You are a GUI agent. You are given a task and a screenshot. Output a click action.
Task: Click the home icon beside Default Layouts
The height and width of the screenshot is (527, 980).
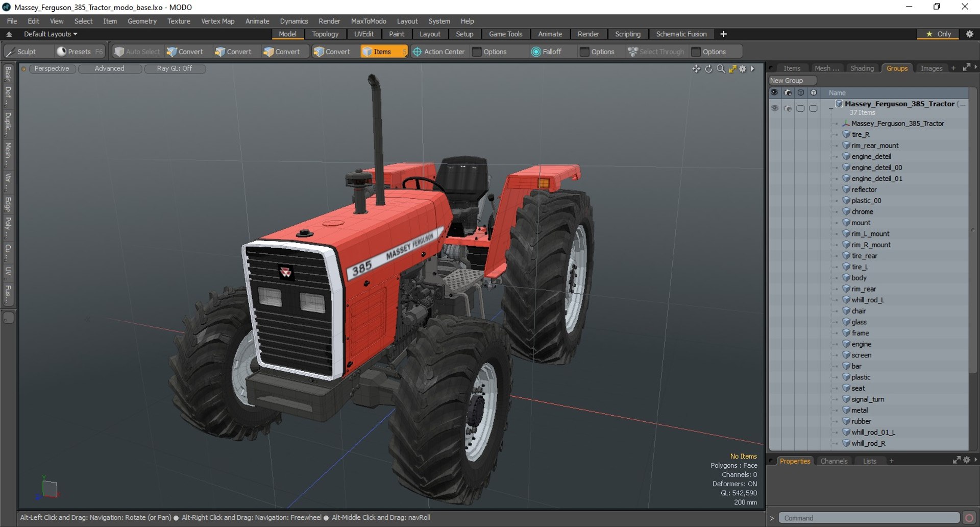coord(9,34)
